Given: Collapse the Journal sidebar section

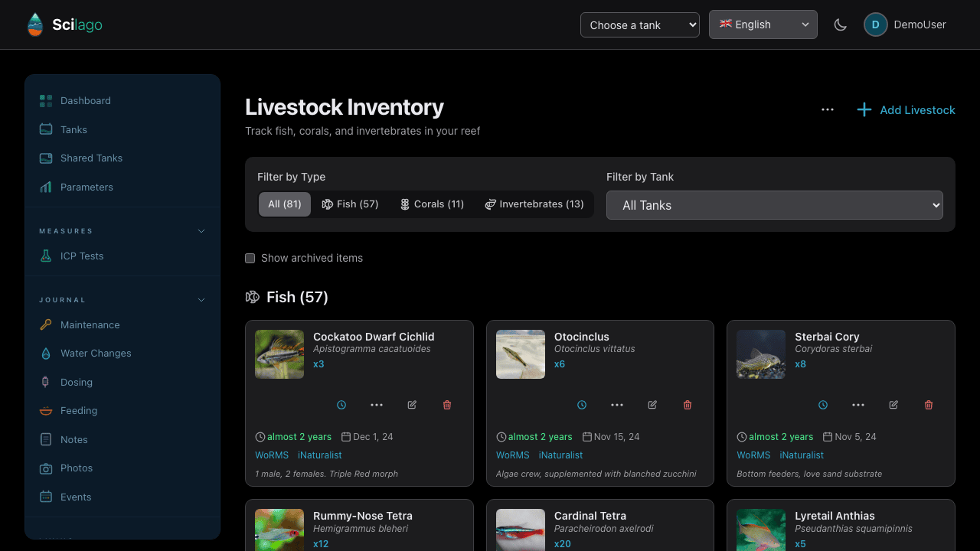Looking at the screenshot, I should pos(201,300).
